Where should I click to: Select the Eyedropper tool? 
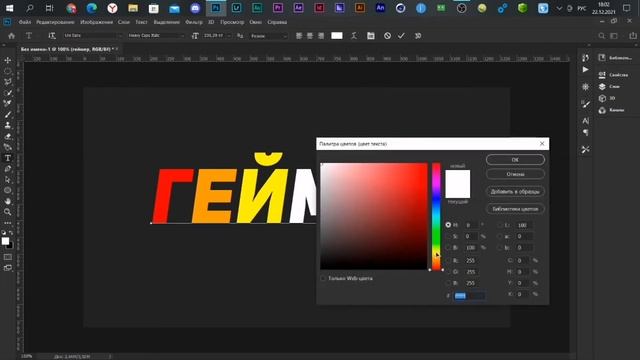click(x=7, y=104)
